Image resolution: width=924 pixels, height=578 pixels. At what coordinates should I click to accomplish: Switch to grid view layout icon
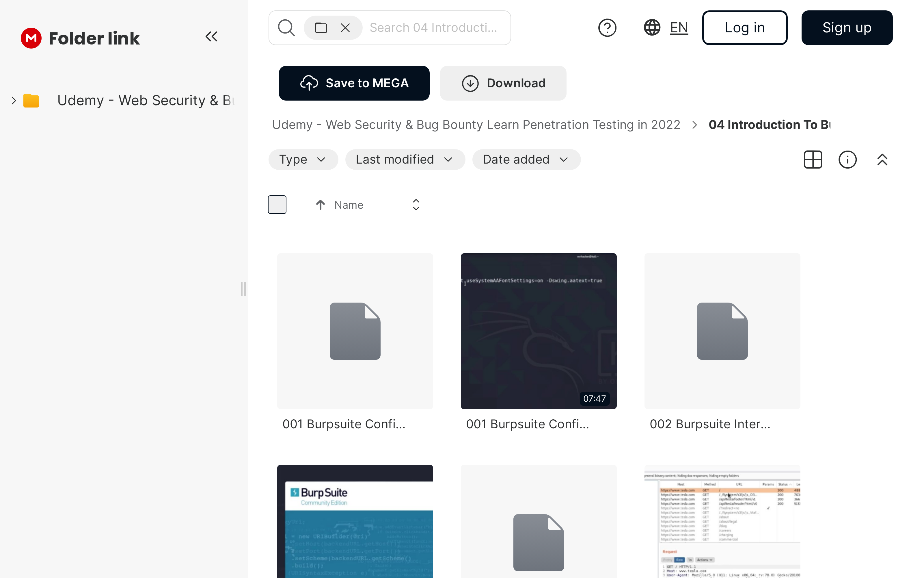point(813,160)
